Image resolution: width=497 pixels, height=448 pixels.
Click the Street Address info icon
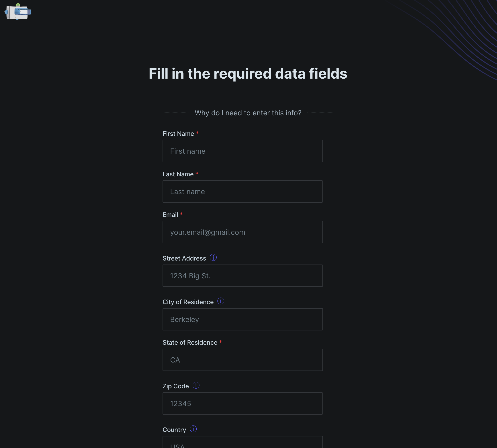click(x=213, y=257)
